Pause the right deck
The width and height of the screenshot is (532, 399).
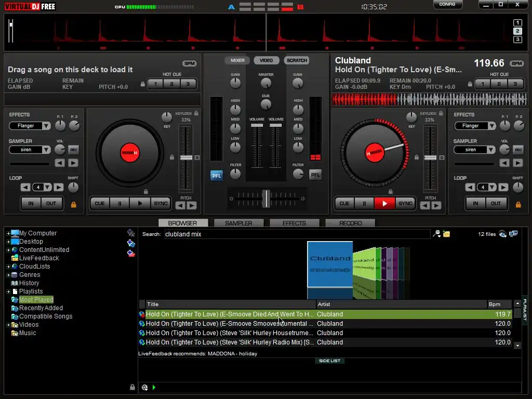[364, 204]
